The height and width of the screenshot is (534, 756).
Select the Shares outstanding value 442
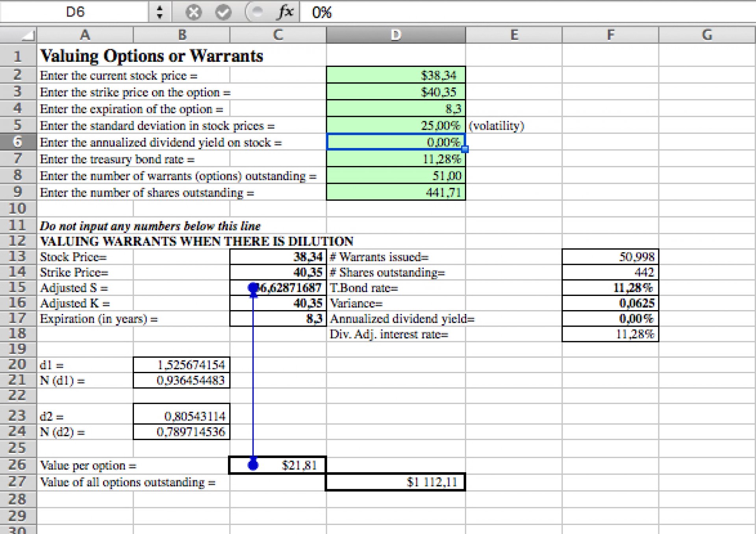pos(610,272)
